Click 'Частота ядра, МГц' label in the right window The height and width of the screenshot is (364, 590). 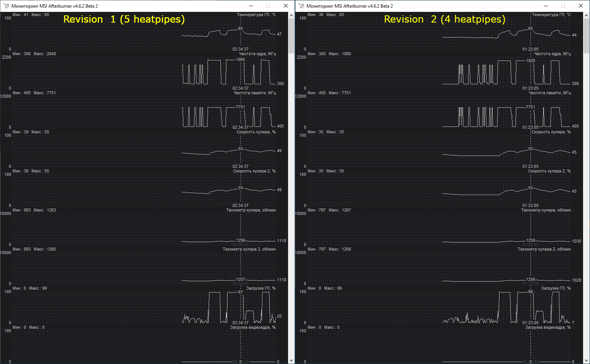pyautogui.click(x=552, y=54)
